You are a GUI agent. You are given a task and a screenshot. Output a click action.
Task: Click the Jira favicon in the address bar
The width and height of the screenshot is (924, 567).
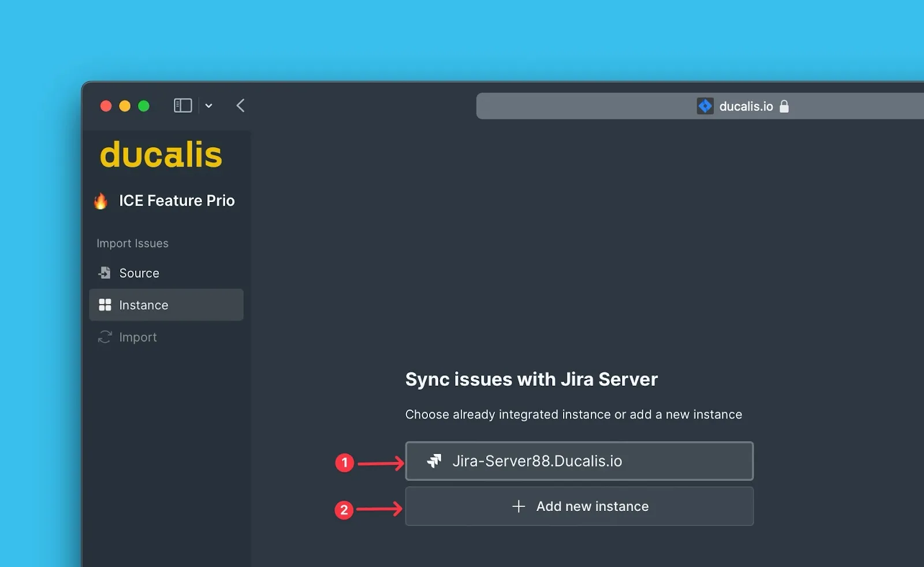[705, 106]
